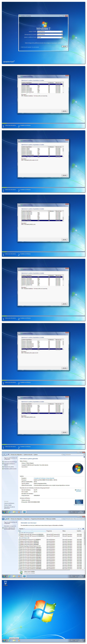Open Paramètres d'utilisation à distance link
Screen dimensions: 87x644
click(x=10, y=464)
